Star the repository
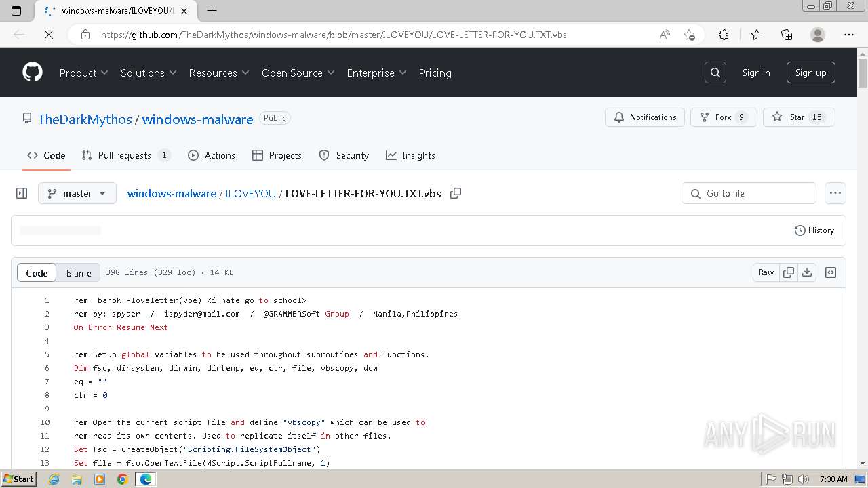The width and height of the screenshot is (868, 488). click(x=799, y=117)
